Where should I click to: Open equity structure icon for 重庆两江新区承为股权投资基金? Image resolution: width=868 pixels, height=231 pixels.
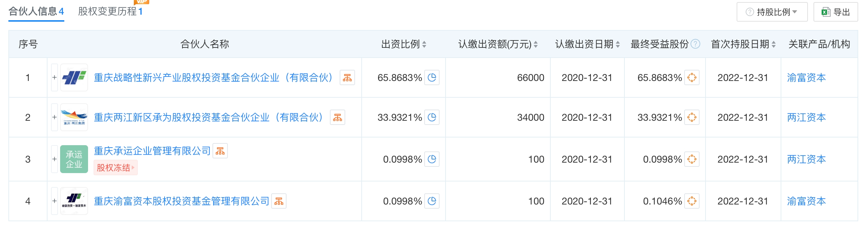(338, 117)
